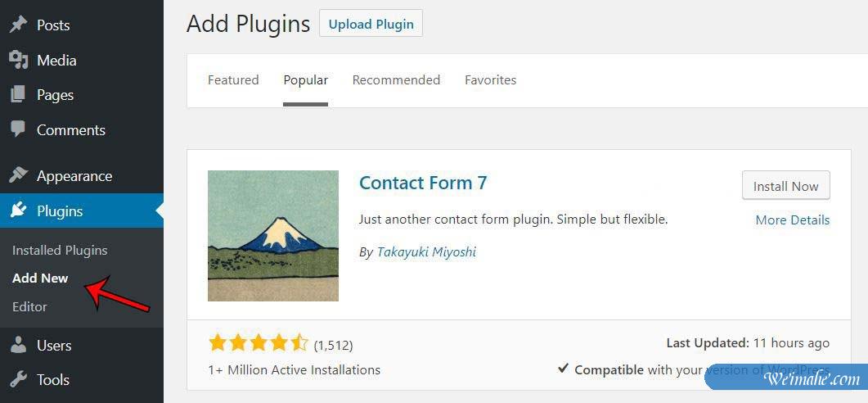Screen dimensions: 868x403
Task: Click the Tools wrench icon
Action: tap(18, 379)
